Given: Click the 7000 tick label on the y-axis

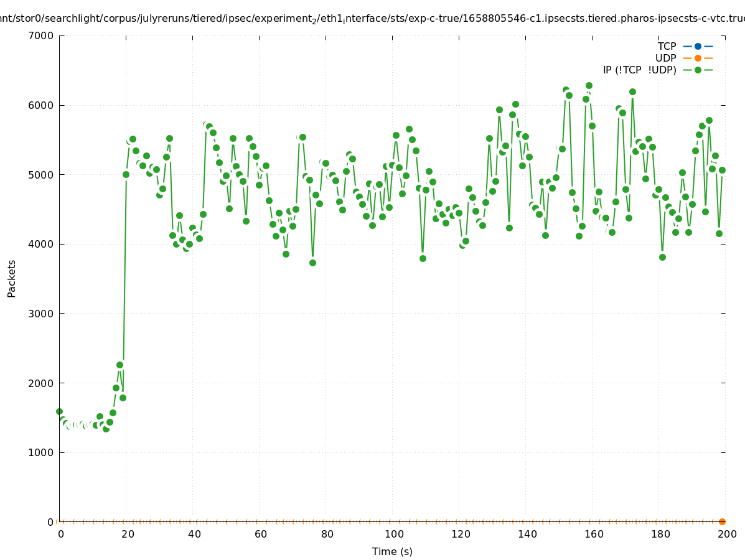Looking at the screenshot, I should (42, 35).
